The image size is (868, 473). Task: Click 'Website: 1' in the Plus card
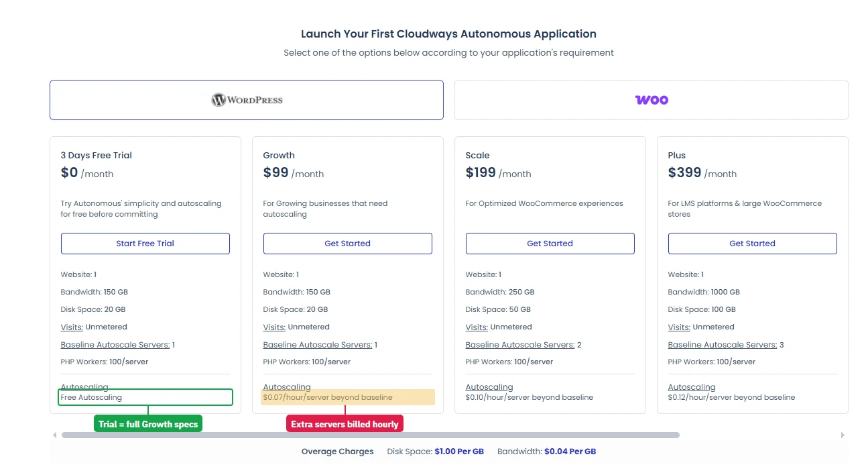click(x=686, y=274)
